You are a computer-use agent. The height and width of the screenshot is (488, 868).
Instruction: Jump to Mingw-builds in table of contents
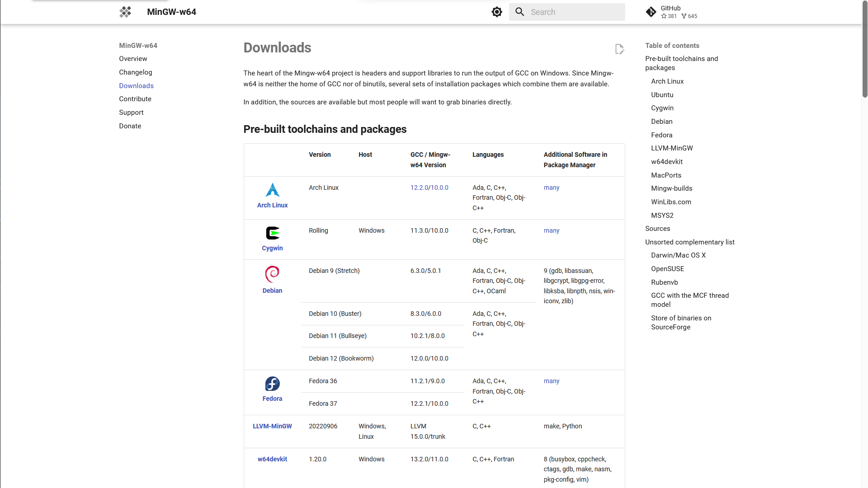click(x=672, y=188)
